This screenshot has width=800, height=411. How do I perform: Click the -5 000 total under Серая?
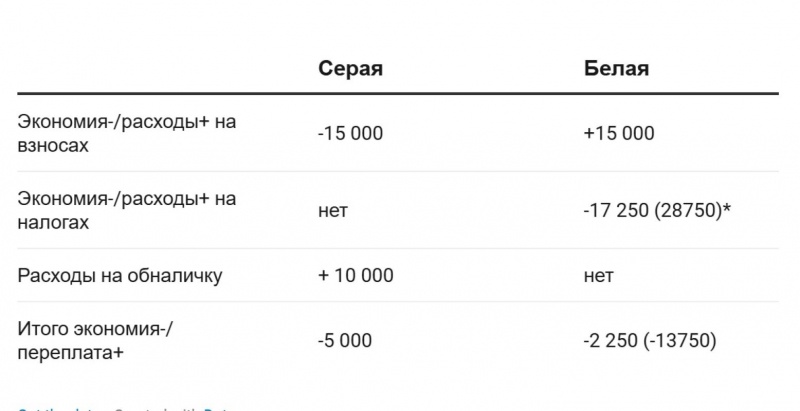(x=344, y=341)
